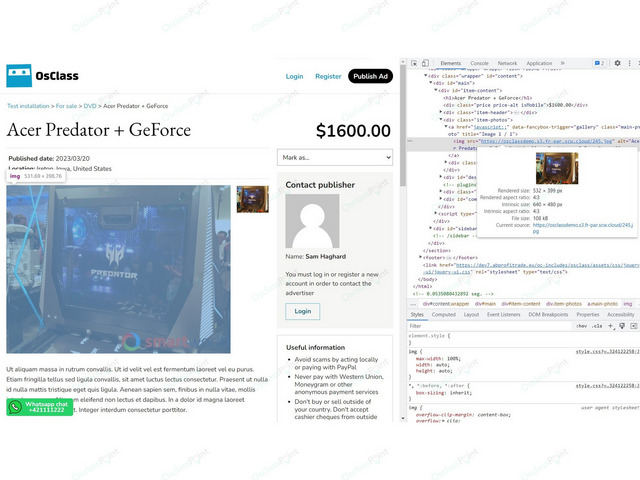Image resolution: width=640 pixels, height=480 pixels.
Task: Select the price price-alt div node
Action: coord(515,105)
